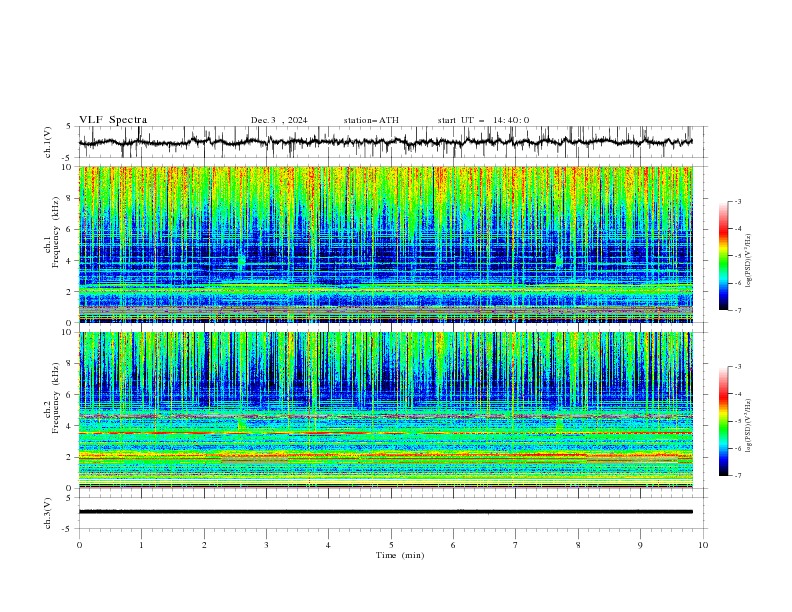Click the "VLF Spectra" plot title
The height and width of the screenshot is (612, 792).
tap(113, 120)
